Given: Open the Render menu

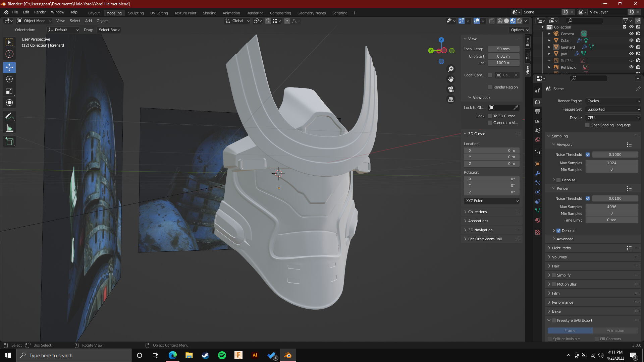Looking at the screenshot, I should (40, 12).
